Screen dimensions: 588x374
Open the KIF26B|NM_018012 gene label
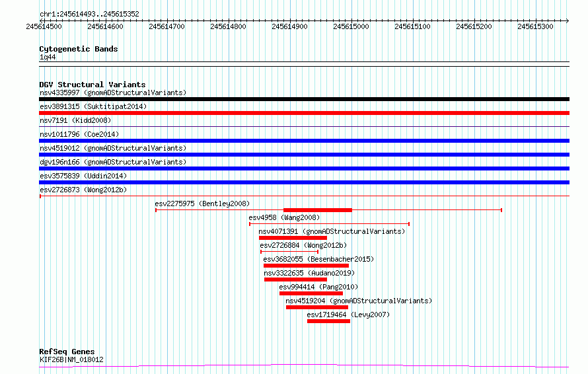click(x=71, y=359)
